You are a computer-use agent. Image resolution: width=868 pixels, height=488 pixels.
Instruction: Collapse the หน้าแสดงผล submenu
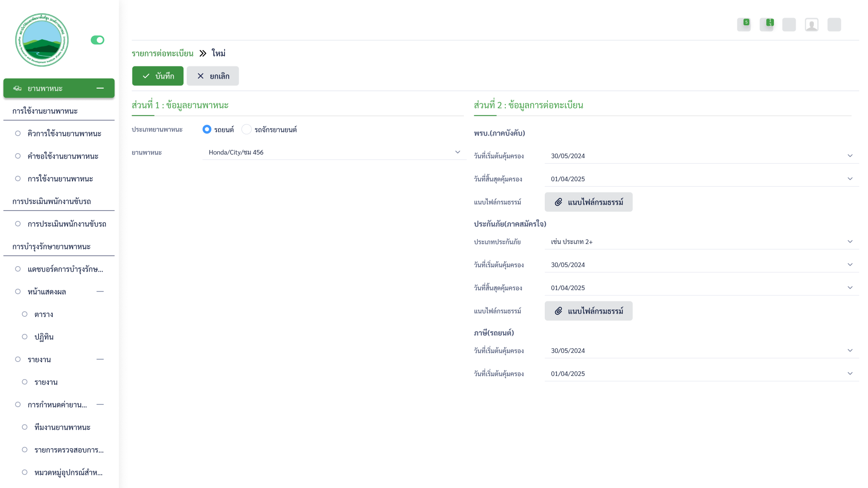coord(100,291)
